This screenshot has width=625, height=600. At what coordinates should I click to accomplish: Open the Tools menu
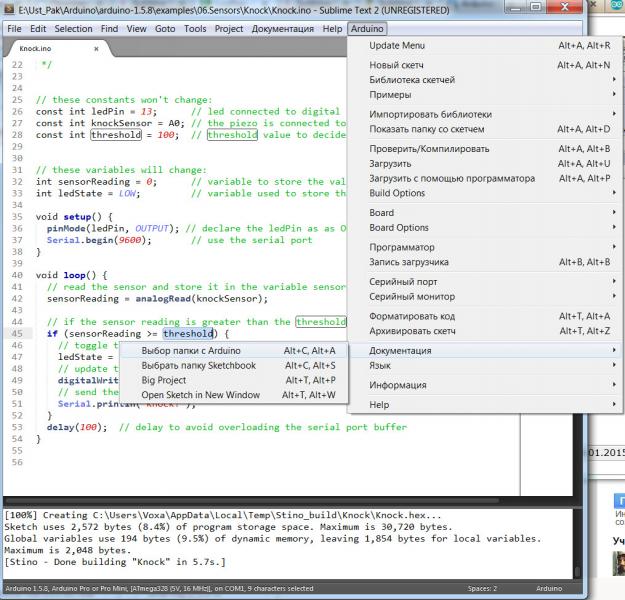coord(195,29)
